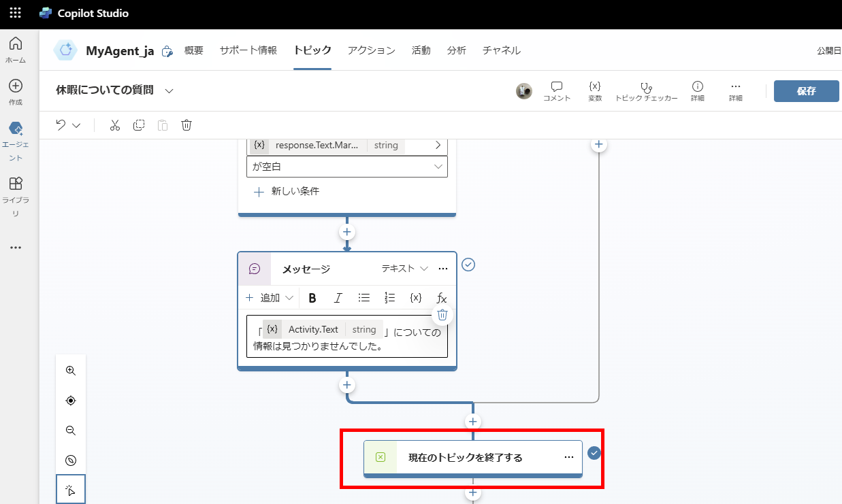Toggle bold formatting in the message editor
The height and width of the screenshot is (504, 842).
click(312, 297)
